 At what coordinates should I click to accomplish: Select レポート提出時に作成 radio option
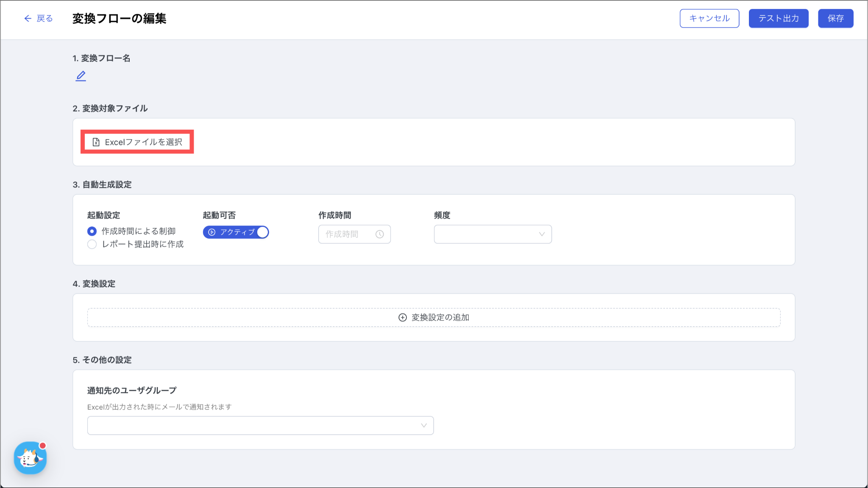(92, 244)
